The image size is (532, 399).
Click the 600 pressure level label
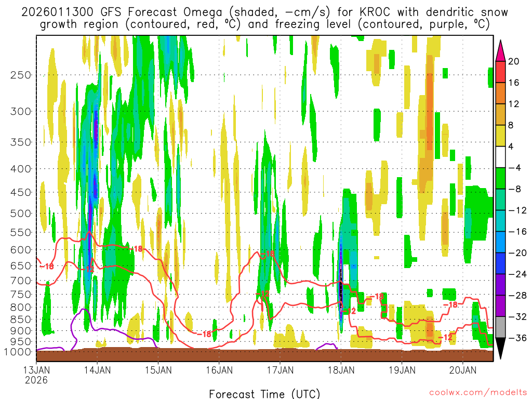coord(21,250)
